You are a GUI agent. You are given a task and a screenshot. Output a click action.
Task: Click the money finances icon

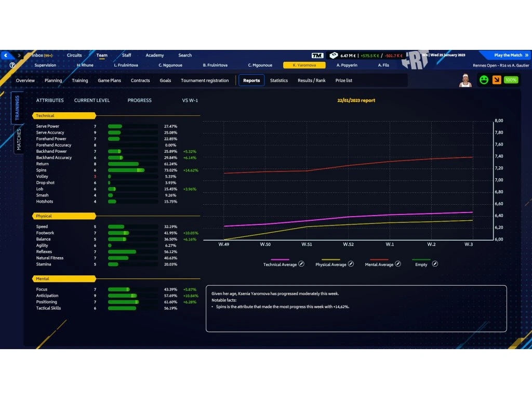[334, 55]
